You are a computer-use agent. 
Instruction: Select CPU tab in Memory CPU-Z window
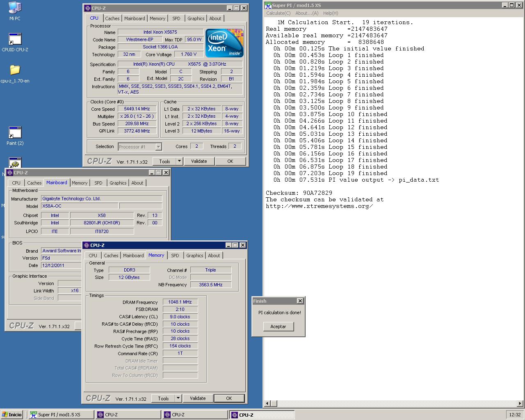click(x=93, y=256)
